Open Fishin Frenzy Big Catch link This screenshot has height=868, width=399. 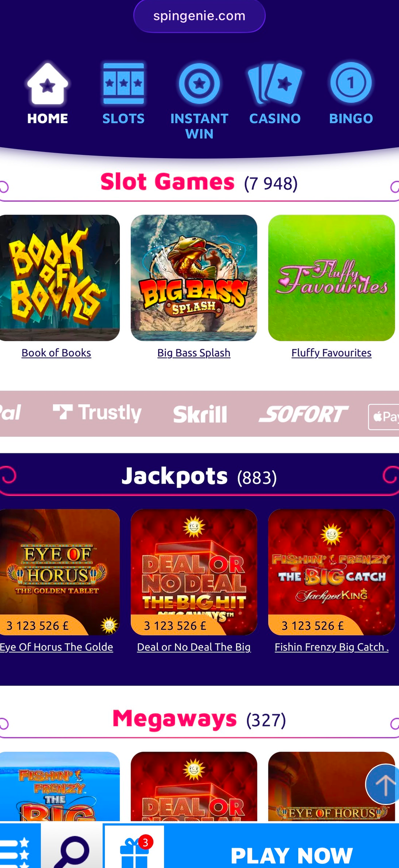pos(332,647)
